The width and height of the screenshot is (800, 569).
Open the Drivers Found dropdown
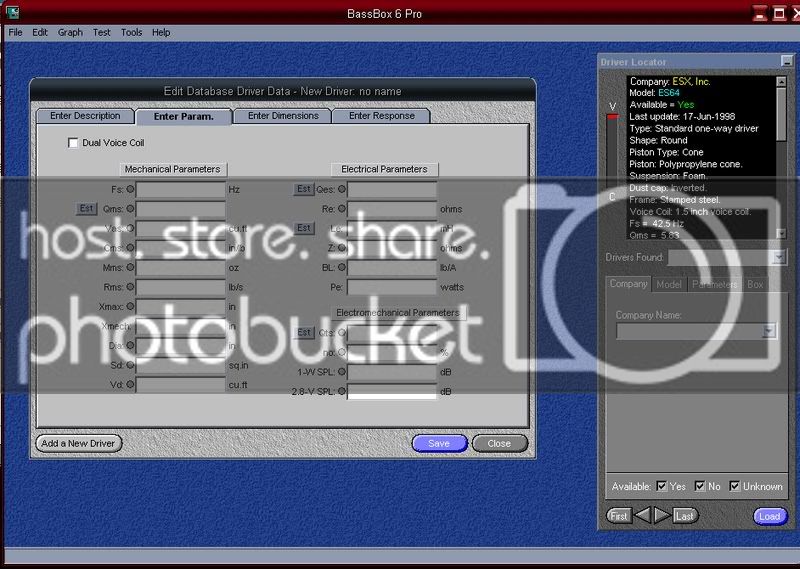[779, 258]
